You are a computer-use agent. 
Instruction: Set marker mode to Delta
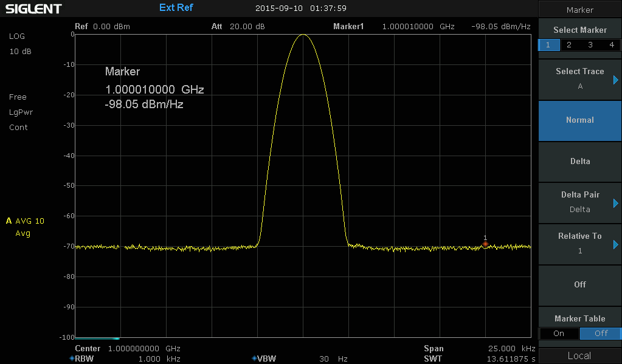pyautogui.click(x=580, y=162)
